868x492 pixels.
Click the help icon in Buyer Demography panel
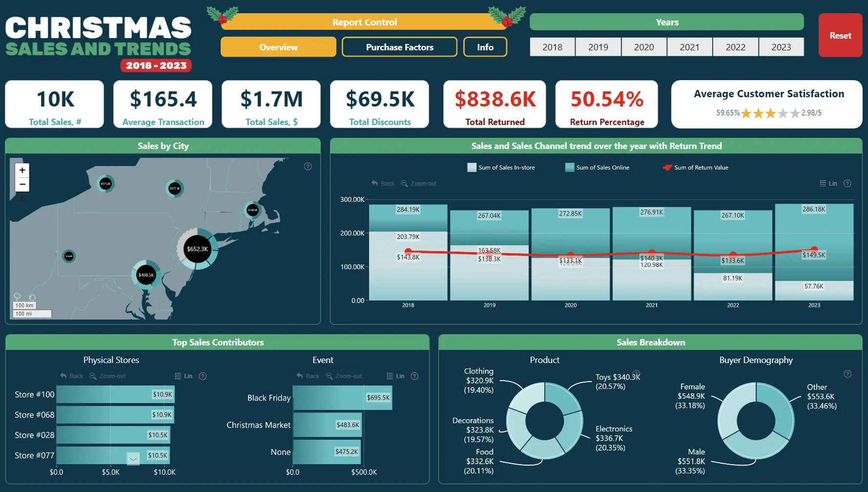click(x=847, y=374)
